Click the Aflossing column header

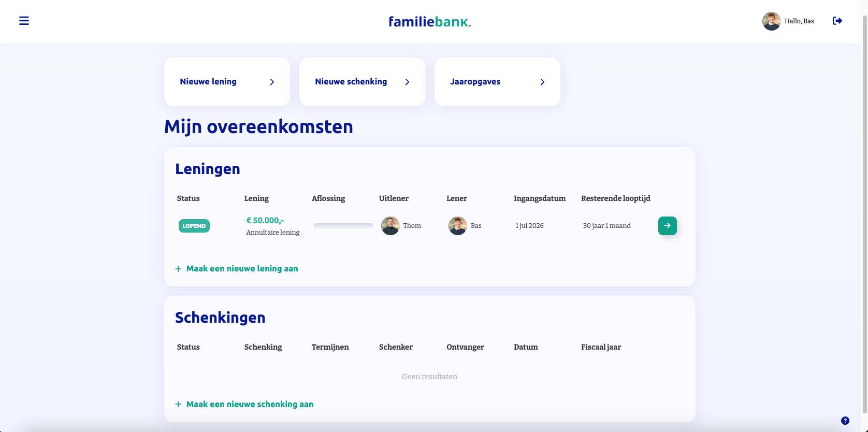[328, 198]
